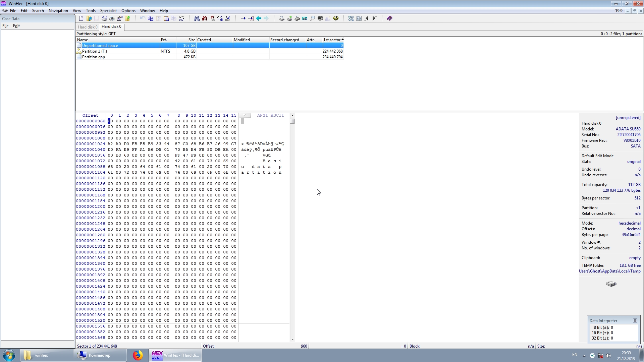Viewport: 644px width, 362px height.
Task: Open Case Data File menu
Action: point(5,26)
